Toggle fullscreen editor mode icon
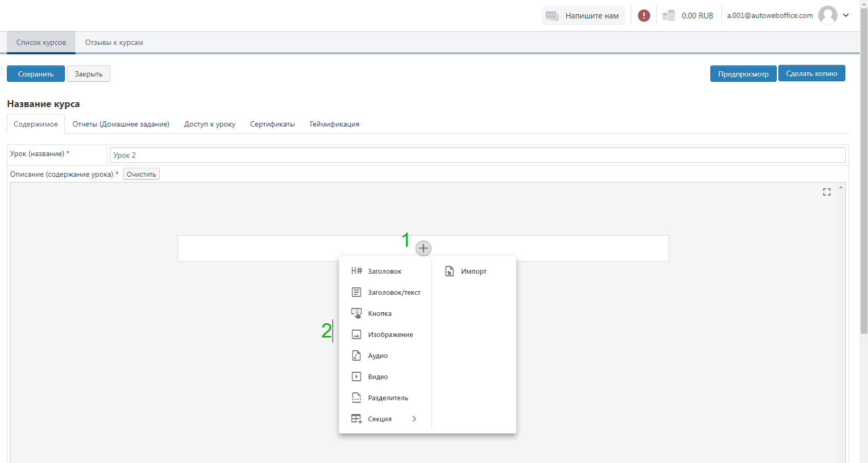Screen dimensions: 868x463 (826, 192)
